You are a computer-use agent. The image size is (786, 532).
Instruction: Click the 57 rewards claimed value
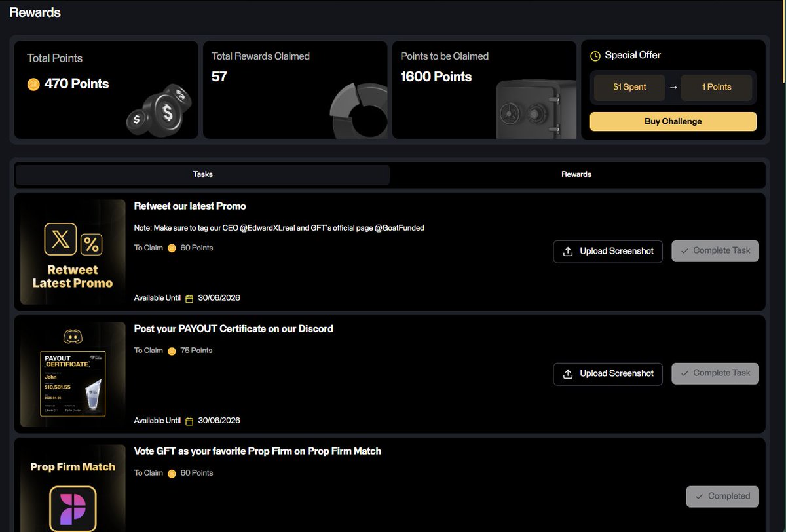coord(219,77)
